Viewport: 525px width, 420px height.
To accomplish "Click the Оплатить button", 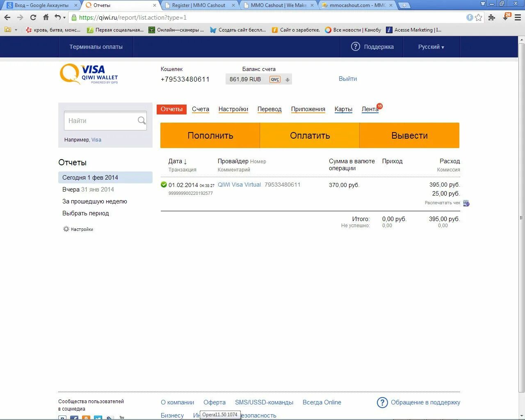I will point(310,135).
